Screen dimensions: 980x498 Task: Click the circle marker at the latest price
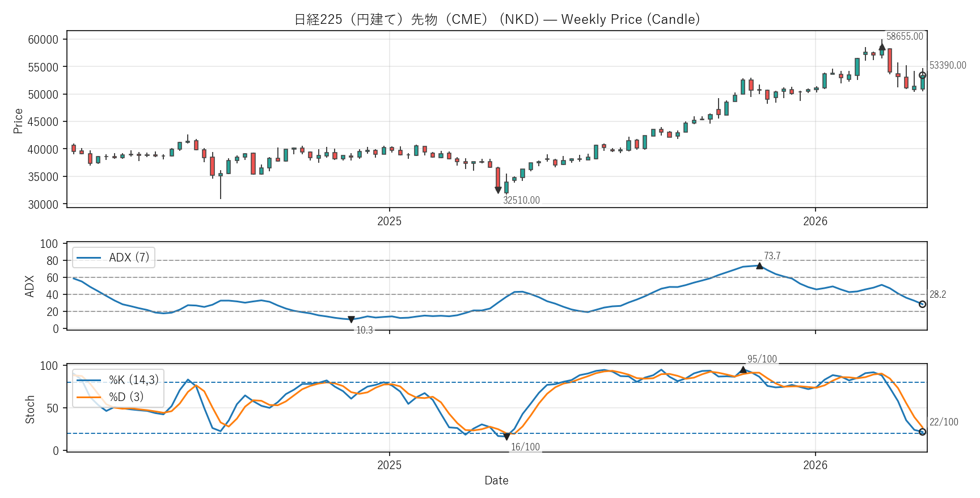click(x=922, y=75)
